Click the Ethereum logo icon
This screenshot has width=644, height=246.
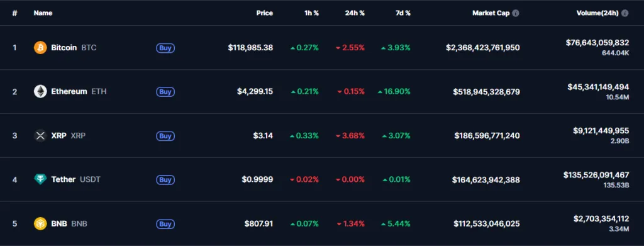pyautogui.click(x=40, y=92)
